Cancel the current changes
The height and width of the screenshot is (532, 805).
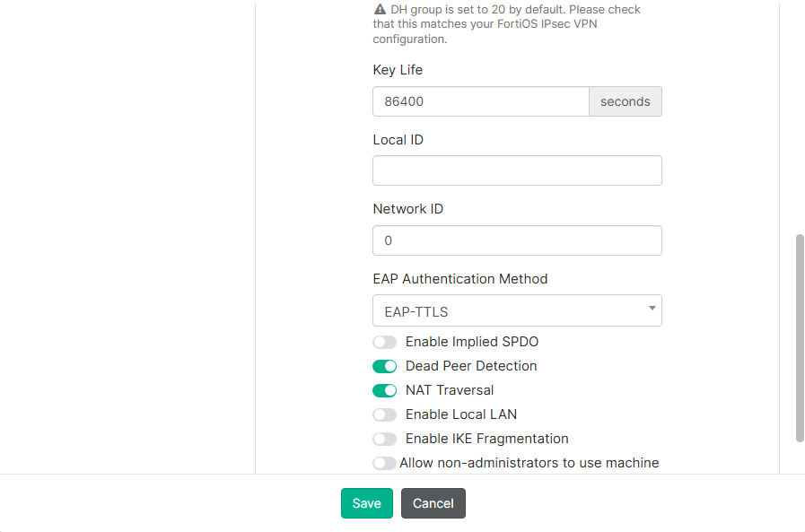[x=433, y=503]
